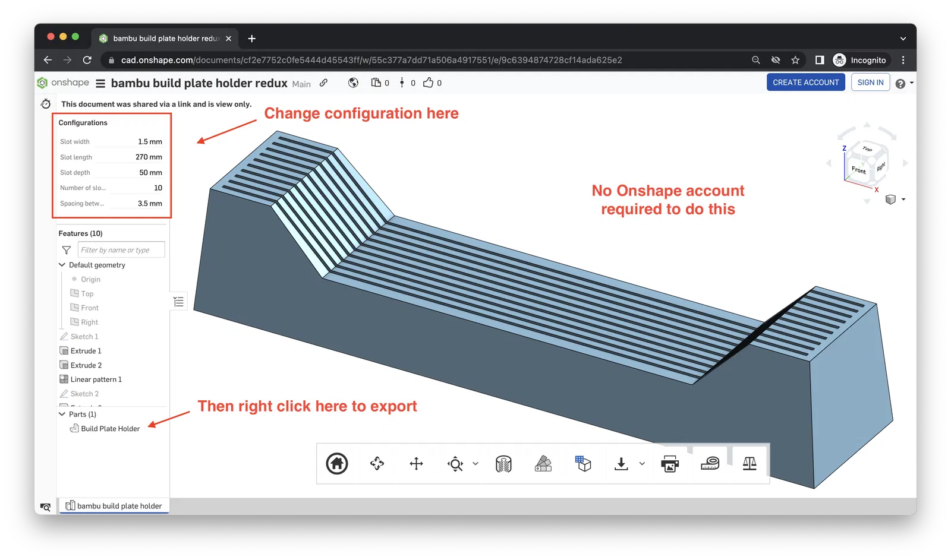951x560 pixels.
Task: Collapse the Default geometry tree
Action: (x=62, y=265)
